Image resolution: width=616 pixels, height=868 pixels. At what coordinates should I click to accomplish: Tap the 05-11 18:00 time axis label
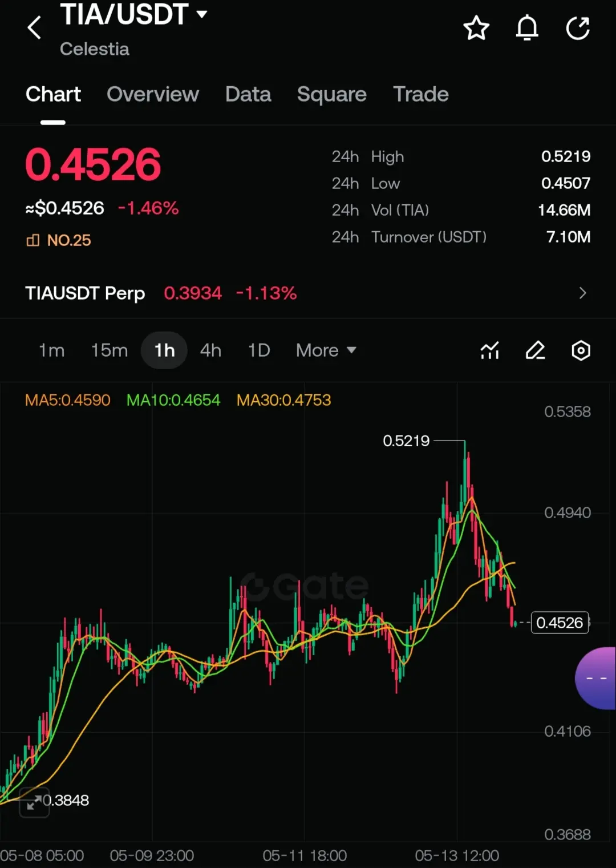[305, 855]
